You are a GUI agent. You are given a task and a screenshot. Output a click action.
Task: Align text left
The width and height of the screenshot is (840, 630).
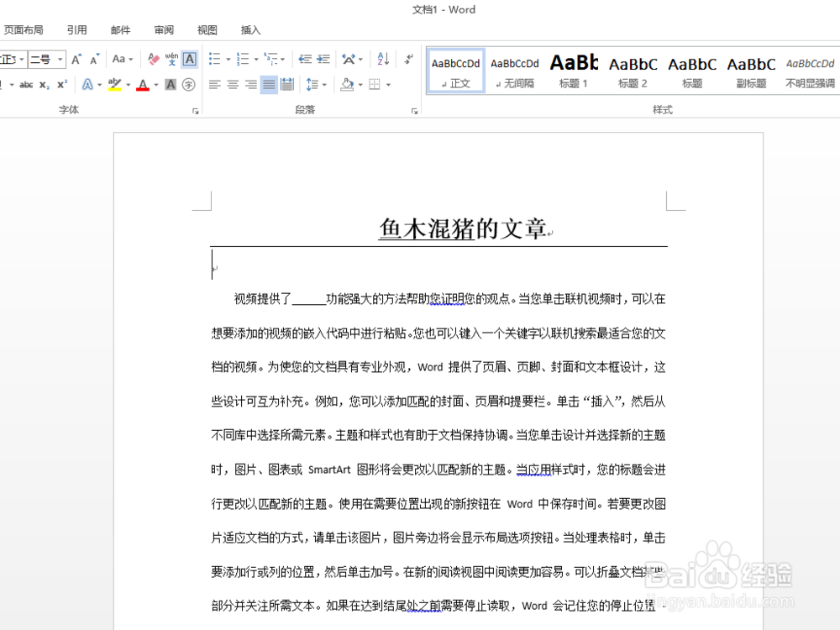pyautogui.click(x=214, y=85)
